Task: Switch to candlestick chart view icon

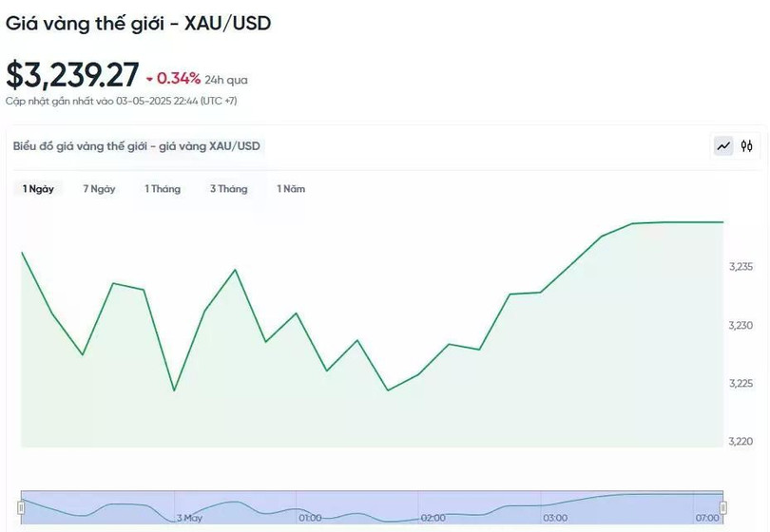Action: [747, 145]
